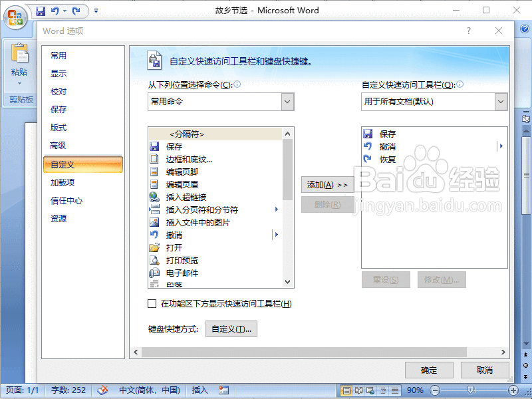532x399 pixels.
Task: Select 恢复 in quick access toolbar list
Action: pos(434,159)
